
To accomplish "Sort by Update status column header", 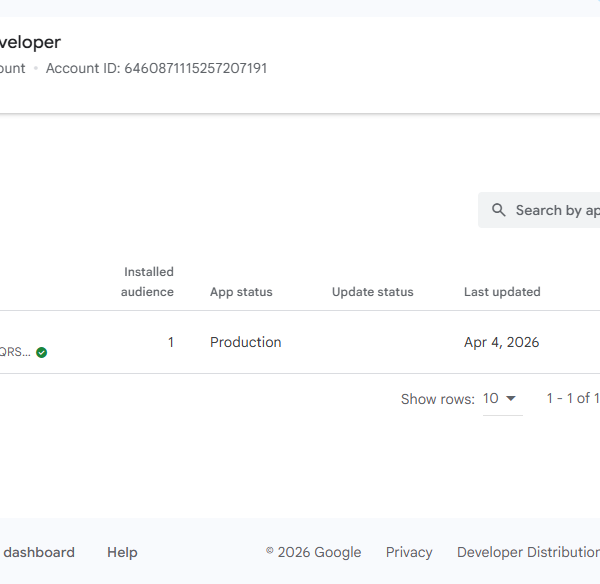I will click(x=372, y=292).
